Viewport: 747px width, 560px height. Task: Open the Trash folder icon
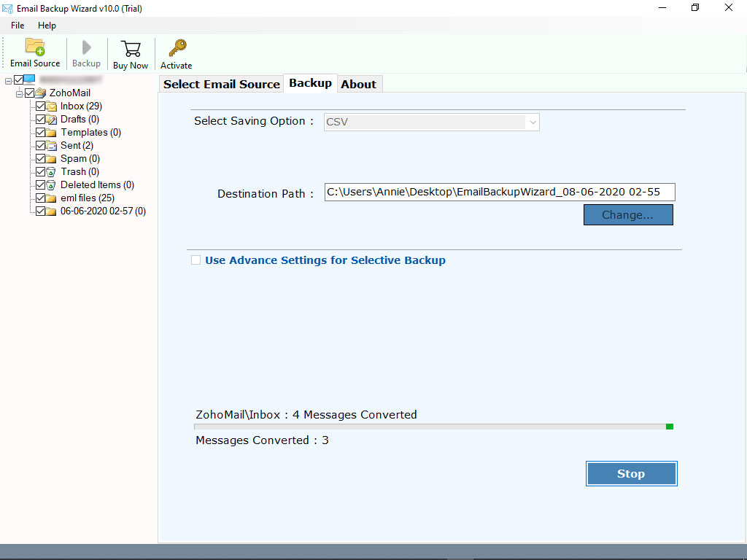coord(53,171)
